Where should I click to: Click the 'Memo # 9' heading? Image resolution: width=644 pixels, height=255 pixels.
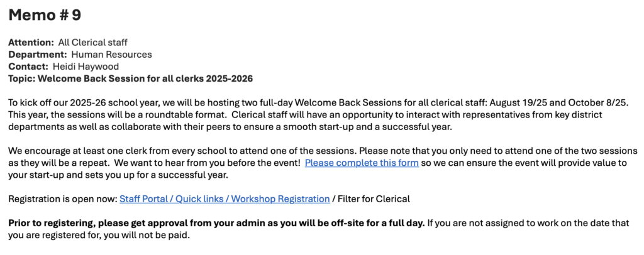point(45,15)
